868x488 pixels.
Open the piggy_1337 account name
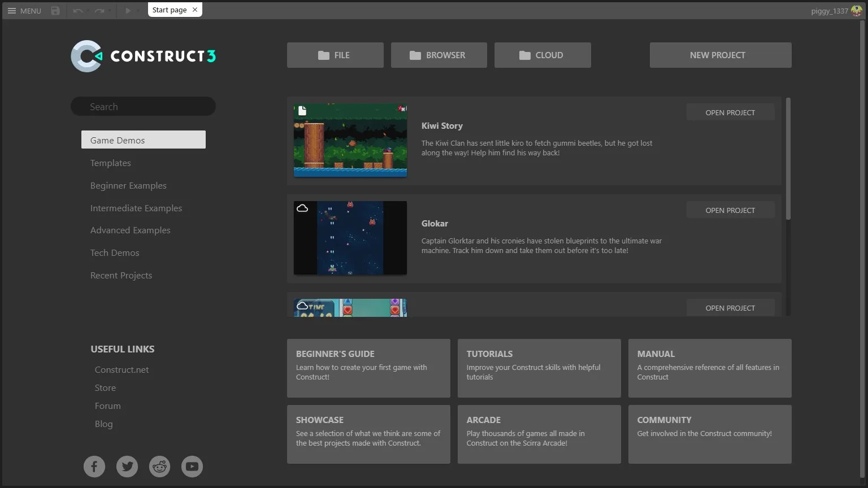point(829,11)
